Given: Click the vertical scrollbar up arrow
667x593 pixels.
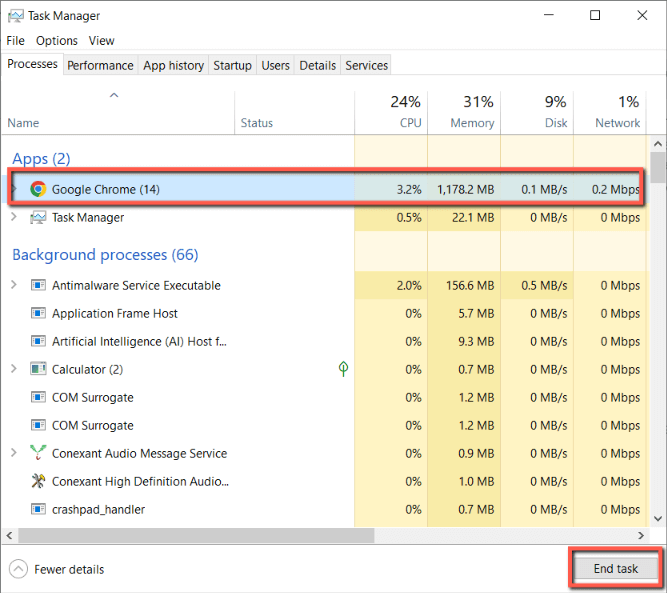Looking at the screenshot, I should pyautogui.click(x=658, y=144).
